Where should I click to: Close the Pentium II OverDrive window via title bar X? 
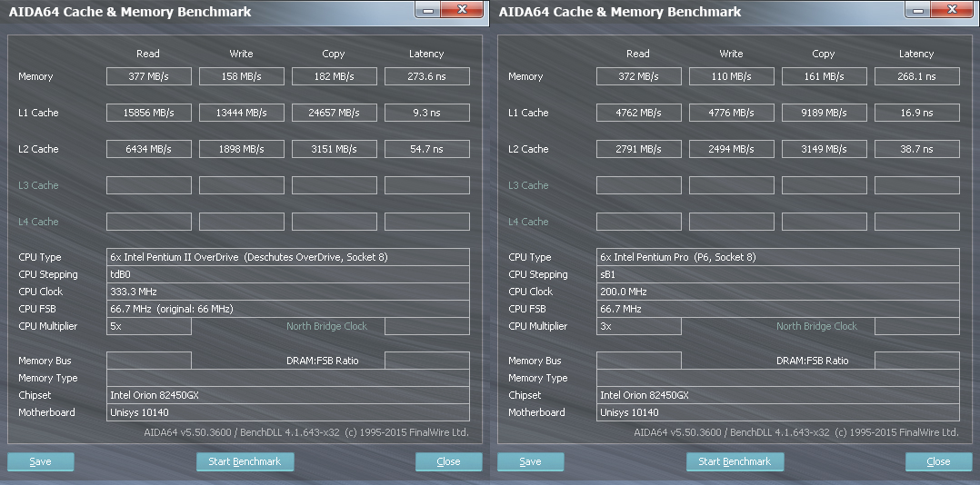[x=463, y=10]
